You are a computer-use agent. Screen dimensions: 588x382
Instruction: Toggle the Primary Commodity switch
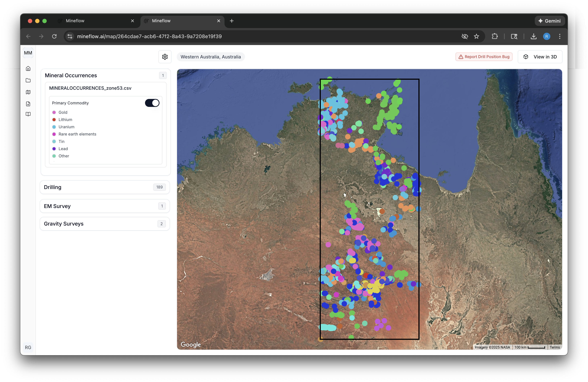(152, 103)
